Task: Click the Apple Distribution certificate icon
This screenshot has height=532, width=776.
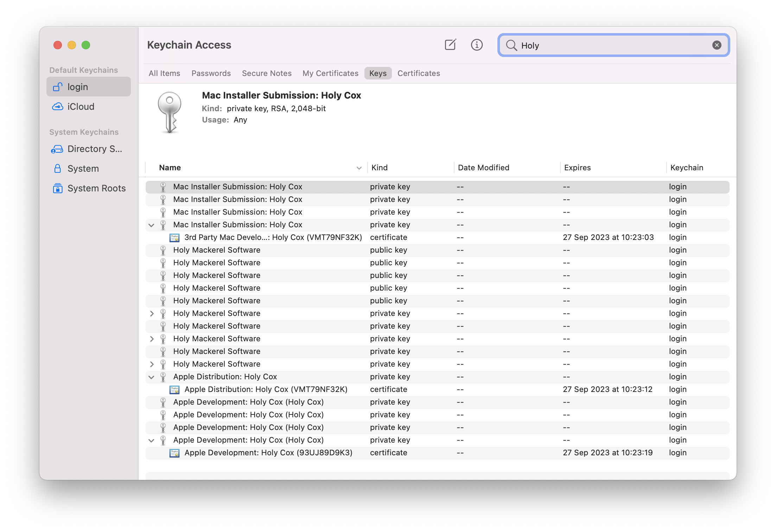Action: click(x=174, y=389)
